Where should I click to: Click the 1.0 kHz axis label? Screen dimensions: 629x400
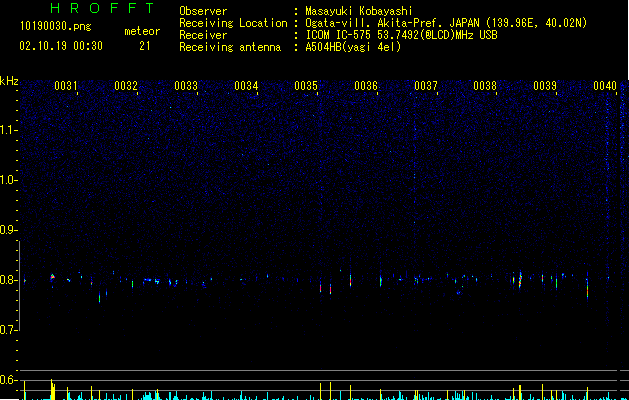point(9,180)
